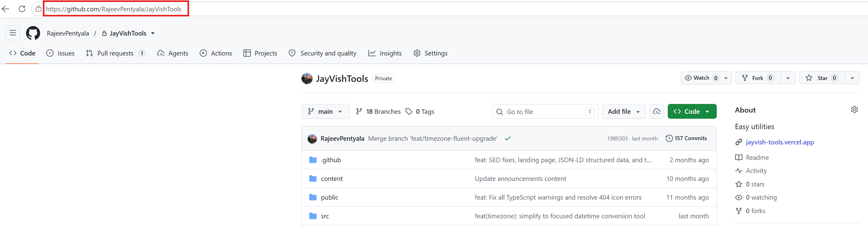This screenshot has height=226, width=868.
Task: Click the tag icon next to 0 Tags
Action: 409,112
